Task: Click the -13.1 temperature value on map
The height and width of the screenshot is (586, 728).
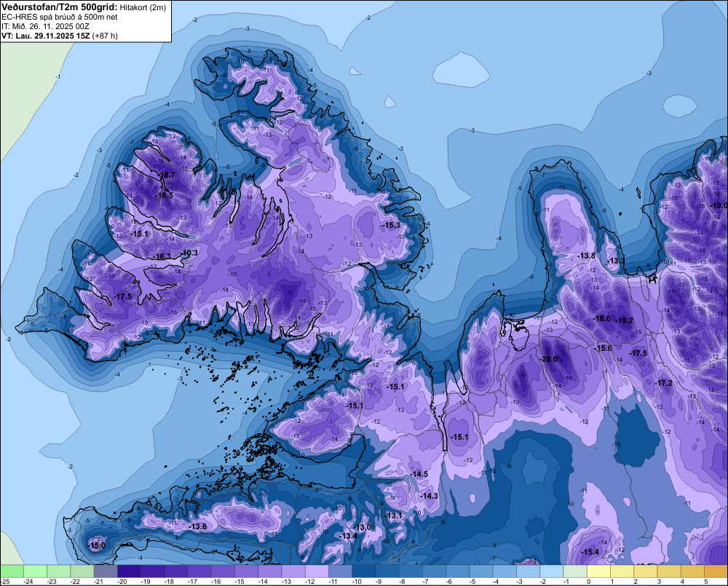Action: point(394,515)
